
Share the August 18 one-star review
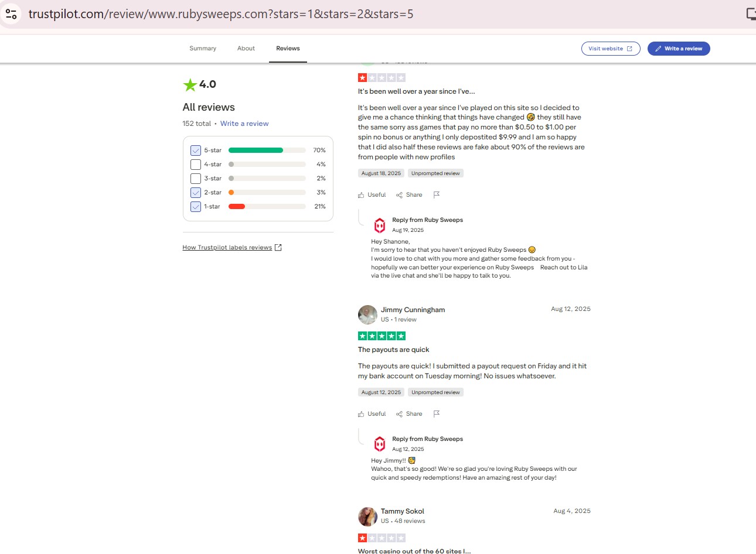(x=409, y=195)
